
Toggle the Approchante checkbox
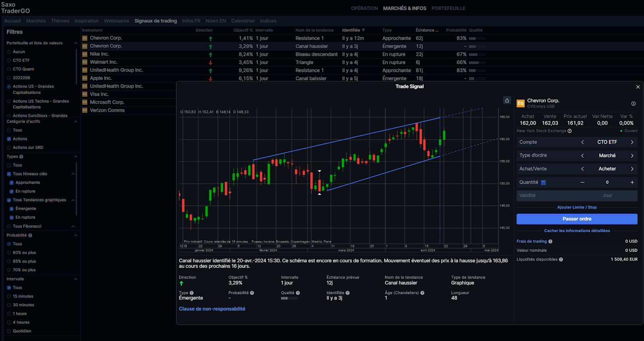pyautogui.click(x=12, y=183)
